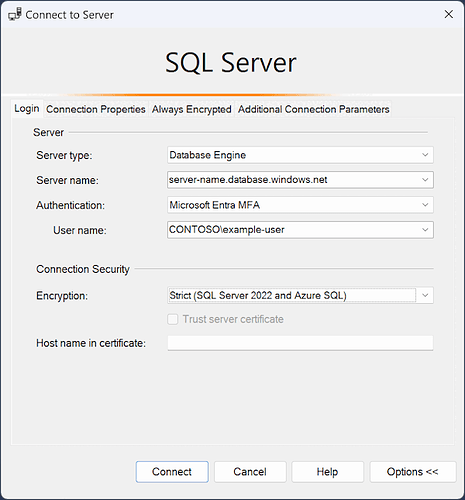Screen dimensions: 465x500
Task: Expand the Encryption dropdown arrow
Action: [425, 295]
